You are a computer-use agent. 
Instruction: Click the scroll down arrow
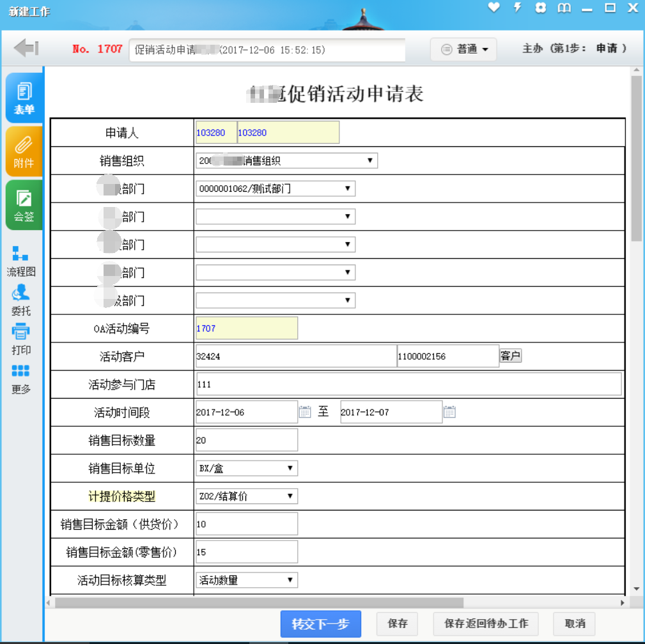(x=636, y=589)
